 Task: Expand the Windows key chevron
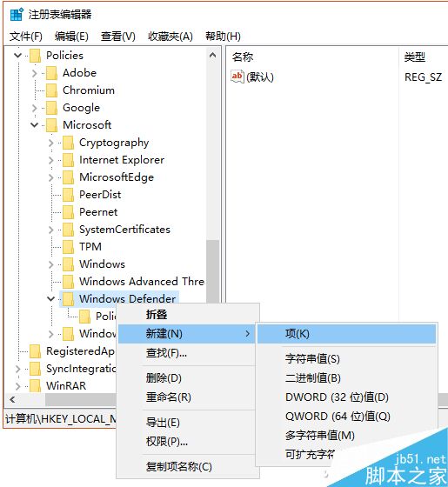(x=51, y=264)
